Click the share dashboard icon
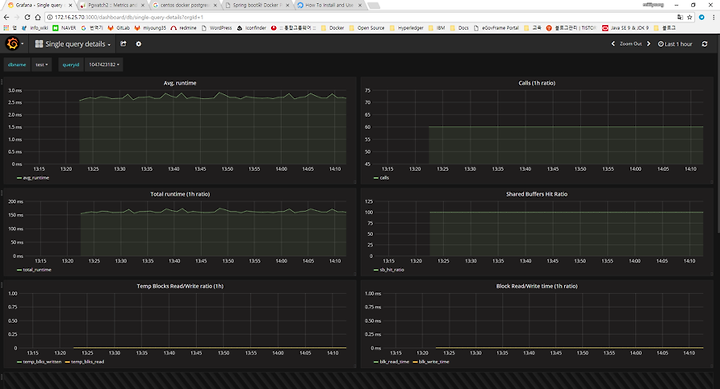The width and height of the screenshot is (720, 389). coord(123,44)
